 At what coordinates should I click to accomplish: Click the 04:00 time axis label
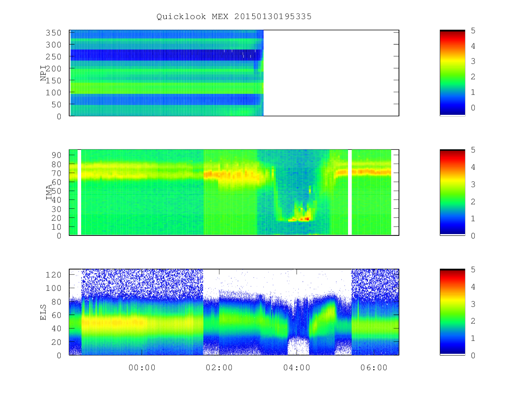pyautogui.click(x=297, y=368)
